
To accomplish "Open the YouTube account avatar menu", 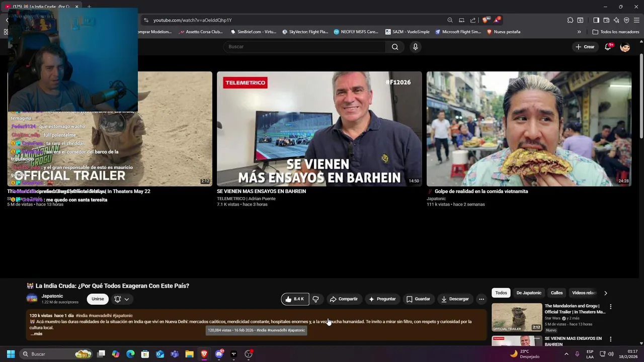I will click(x=625, y=47).
